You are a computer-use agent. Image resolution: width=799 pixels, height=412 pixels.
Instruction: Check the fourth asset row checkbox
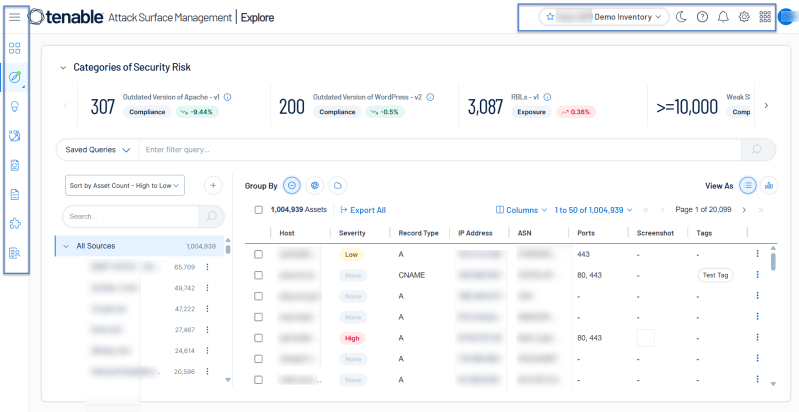click(x=258, y=317)
